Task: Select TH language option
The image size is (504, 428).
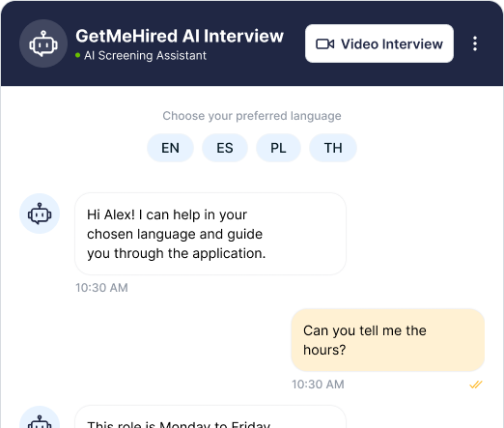Action: [333, 148]
